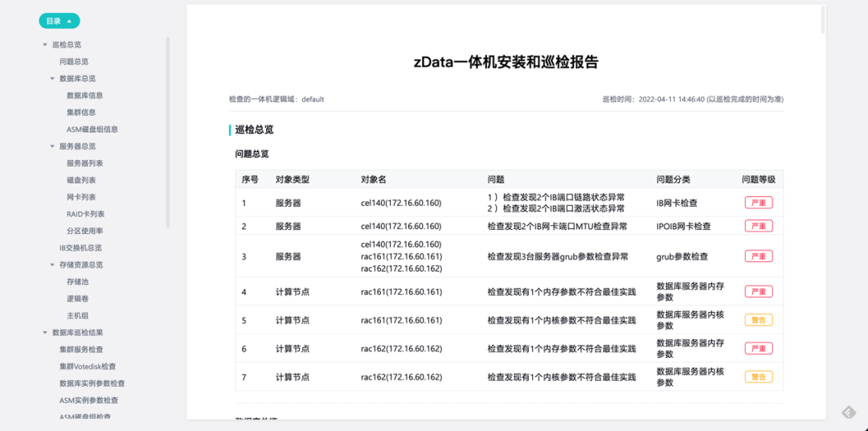868x431 pixels.
Task: Collapse the 服务器总览 tree node arrow
Action: point(52,146)
